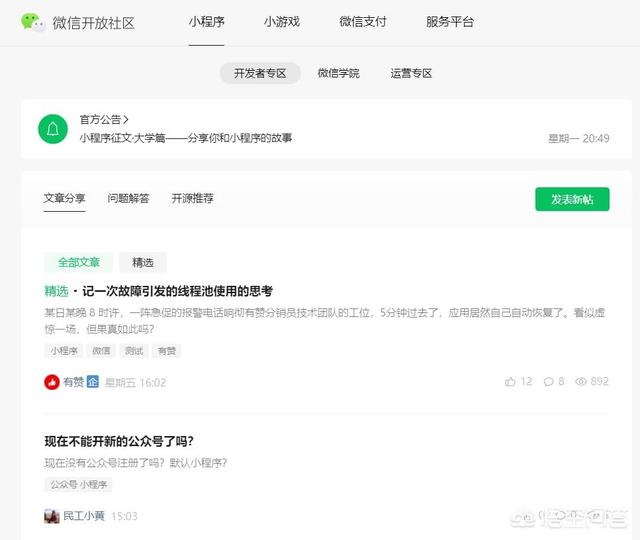
Task: Select the 精选 filter chip
Action: point(143,262)
